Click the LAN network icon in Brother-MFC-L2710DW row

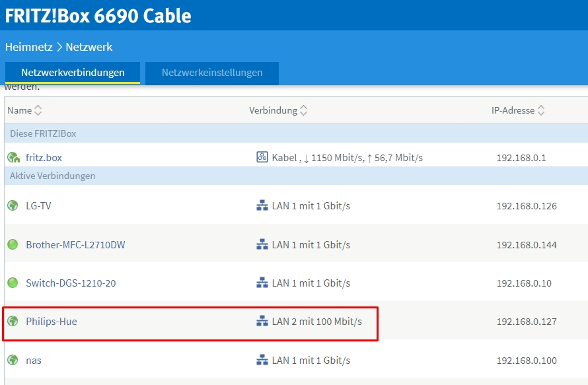click(262, 244)
